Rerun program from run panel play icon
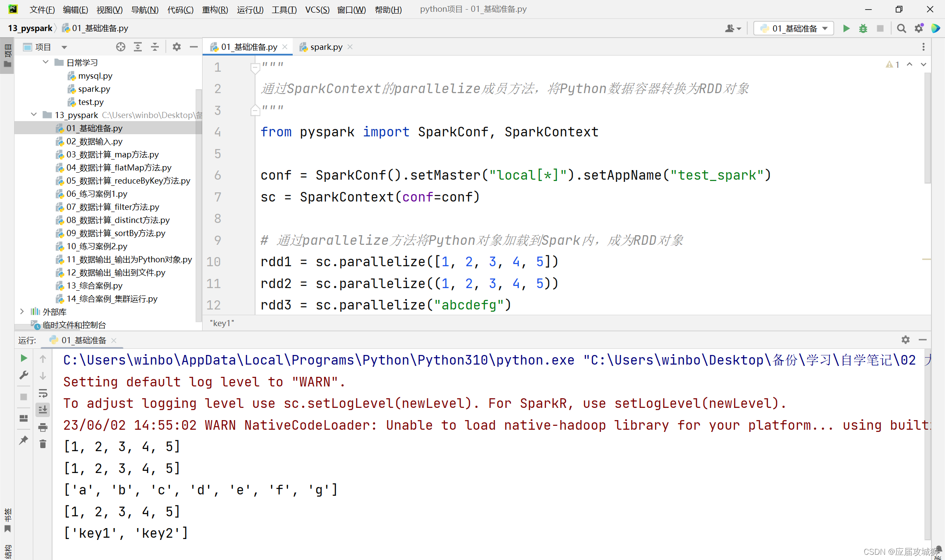 pos(24,358)
